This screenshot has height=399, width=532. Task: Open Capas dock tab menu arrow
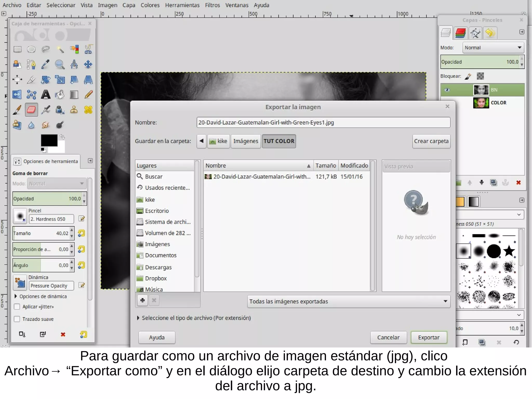click(522, 32)
